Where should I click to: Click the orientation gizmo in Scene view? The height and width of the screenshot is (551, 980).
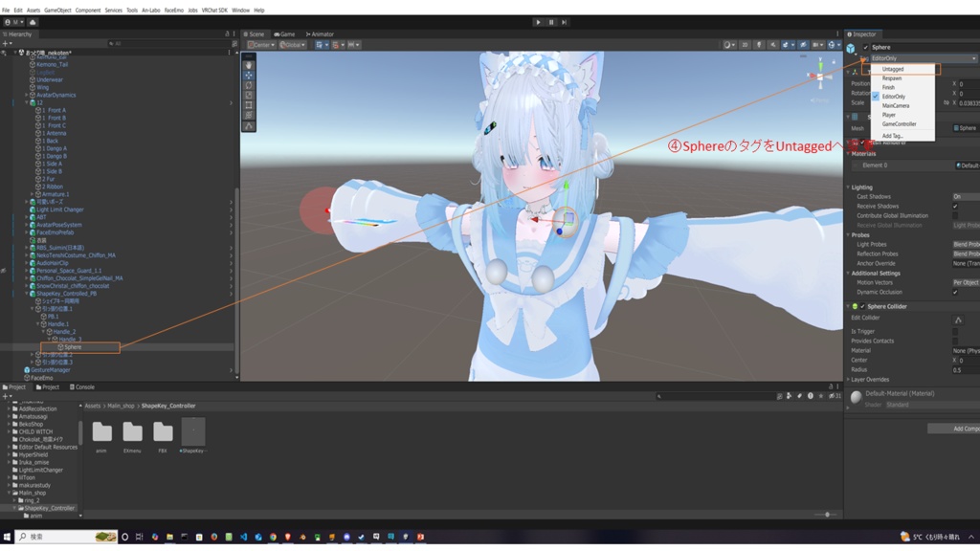pyautogui.click(x=820, y=76)
